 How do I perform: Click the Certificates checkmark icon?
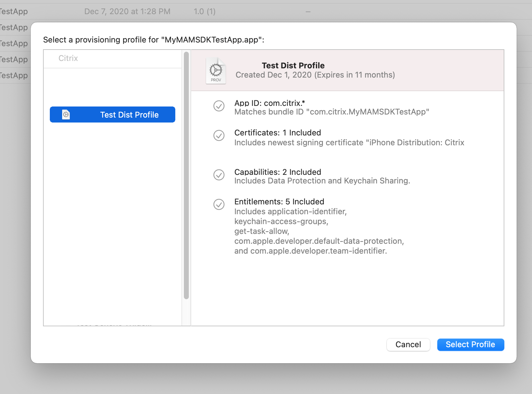point(219,135)
